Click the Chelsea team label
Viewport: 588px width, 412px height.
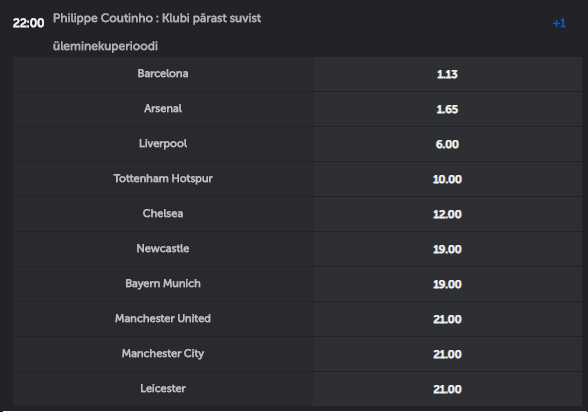click(163, 214)
